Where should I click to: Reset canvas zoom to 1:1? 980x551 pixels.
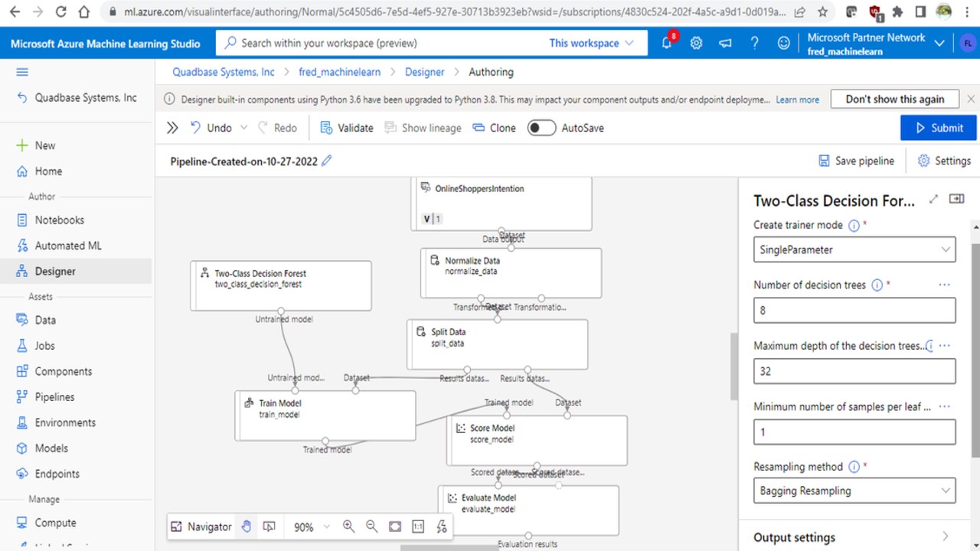[x=418, y=527]
